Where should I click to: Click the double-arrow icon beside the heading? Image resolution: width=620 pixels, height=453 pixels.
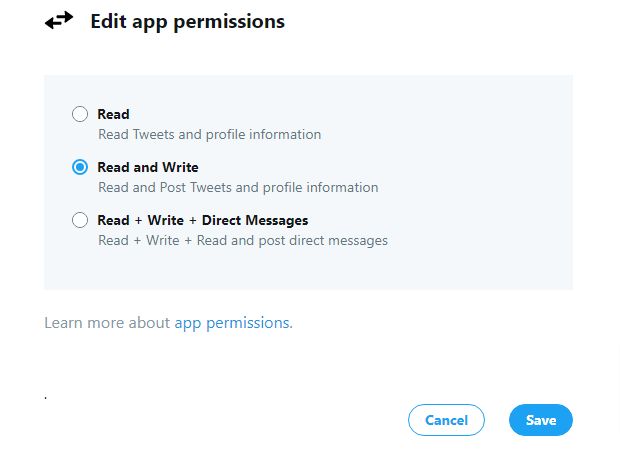(x=59, y=21)
